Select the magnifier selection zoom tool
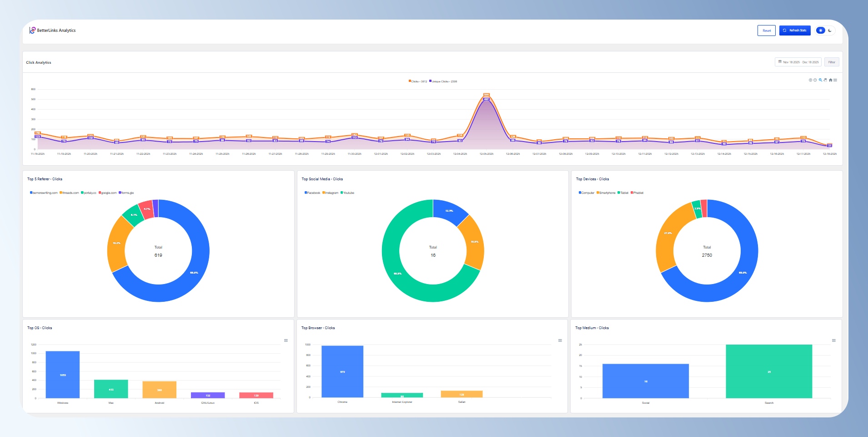Screen dimensions: 868x437 coord(820,80)
